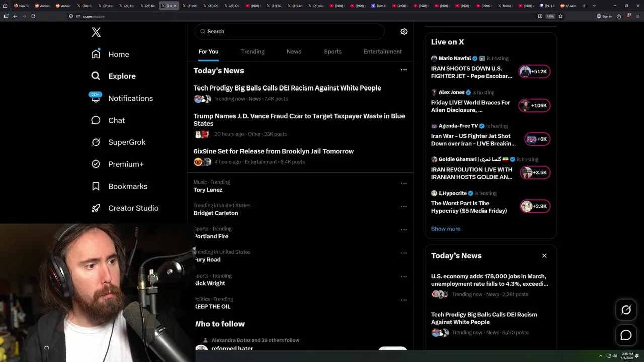Open the 150% zoom level indicator
The width and height of the screenshot is (644, 362).
[550, 16]
